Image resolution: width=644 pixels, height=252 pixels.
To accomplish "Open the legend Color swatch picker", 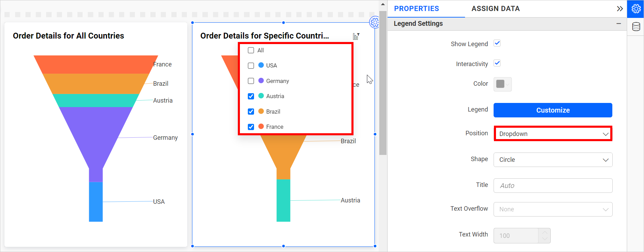I will click(x=503, y=84).
